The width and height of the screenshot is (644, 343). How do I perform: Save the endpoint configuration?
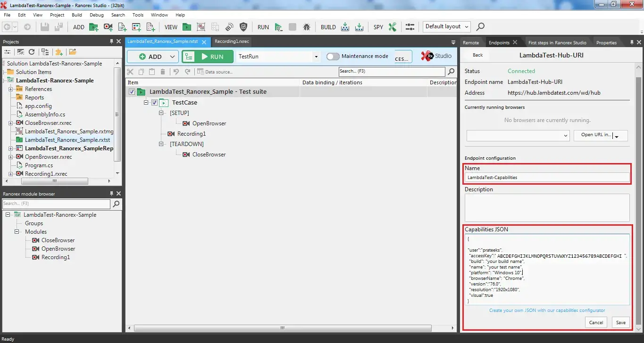click(x=620, y=322)
